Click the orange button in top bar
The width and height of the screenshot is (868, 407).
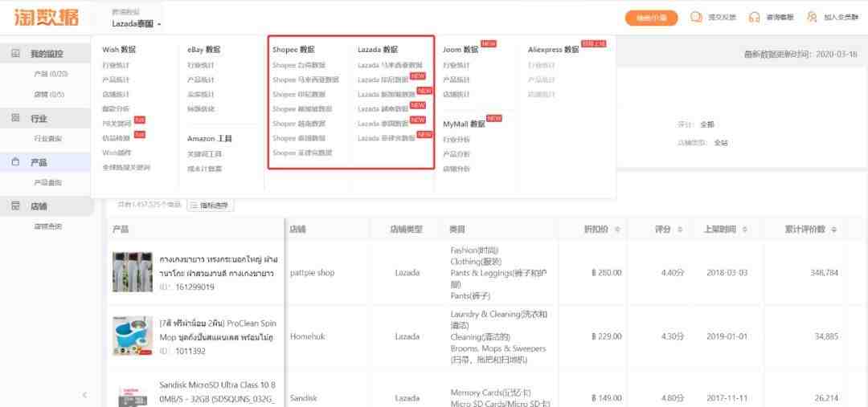[651, 18]
